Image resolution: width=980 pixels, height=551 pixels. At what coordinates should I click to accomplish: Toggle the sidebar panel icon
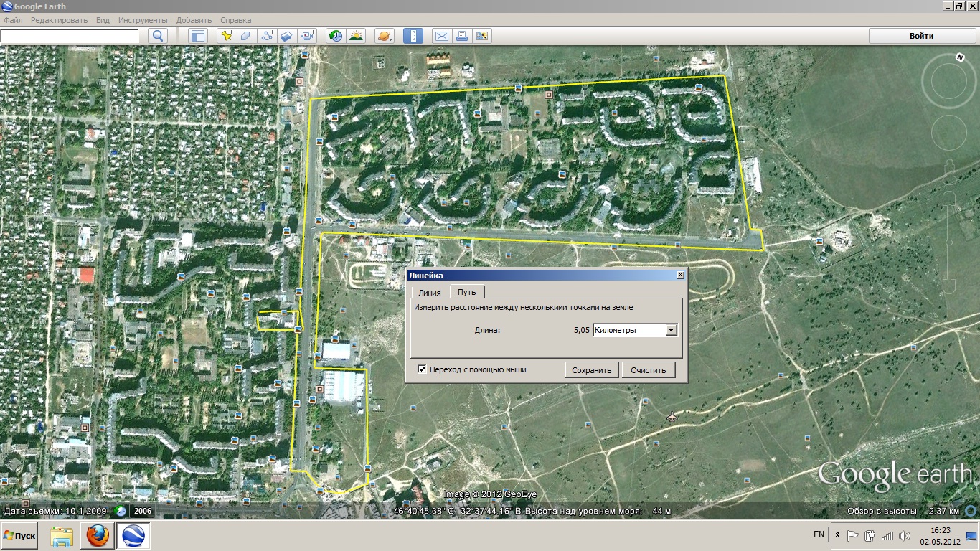click(197, 36)
